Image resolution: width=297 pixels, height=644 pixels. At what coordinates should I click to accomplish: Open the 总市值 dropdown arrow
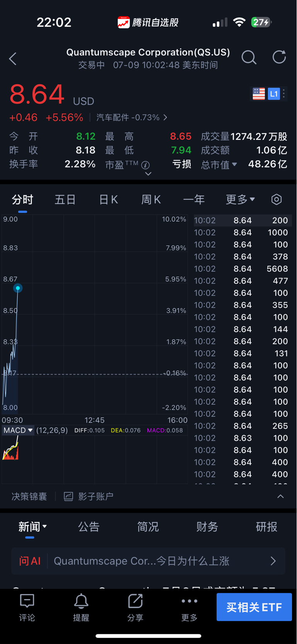[234, 165]
